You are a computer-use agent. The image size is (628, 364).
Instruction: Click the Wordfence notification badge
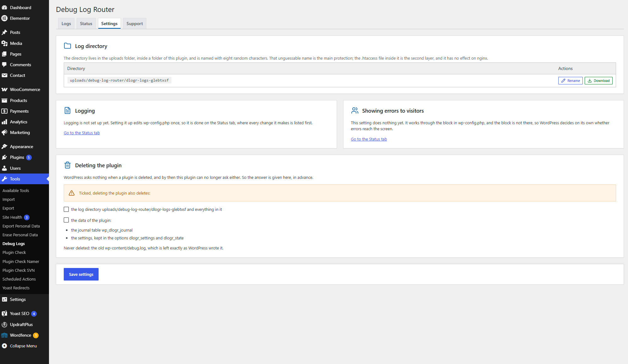(36, 335)
